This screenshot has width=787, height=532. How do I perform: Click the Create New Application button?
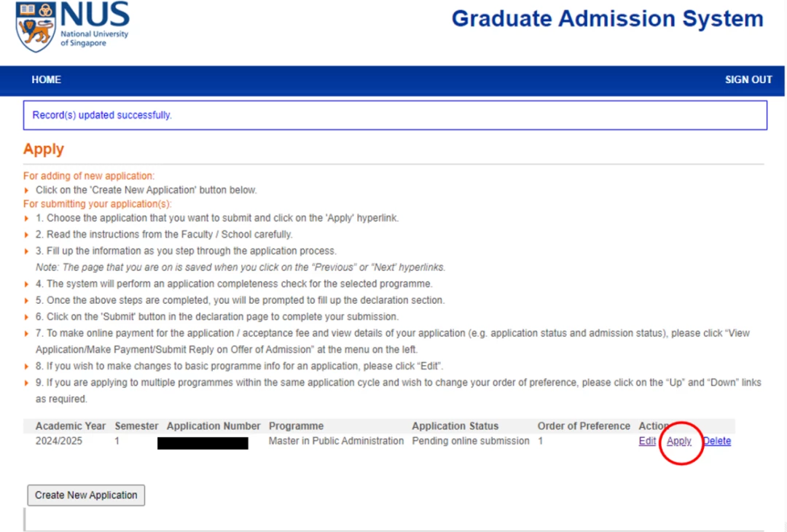(86, 495)
